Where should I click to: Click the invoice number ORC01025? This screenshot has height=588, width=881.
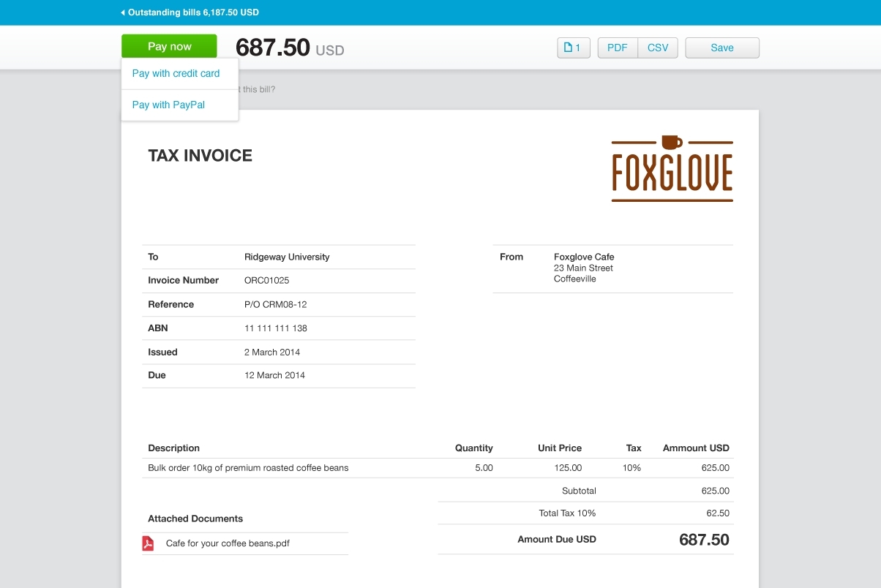click(266, 280)
